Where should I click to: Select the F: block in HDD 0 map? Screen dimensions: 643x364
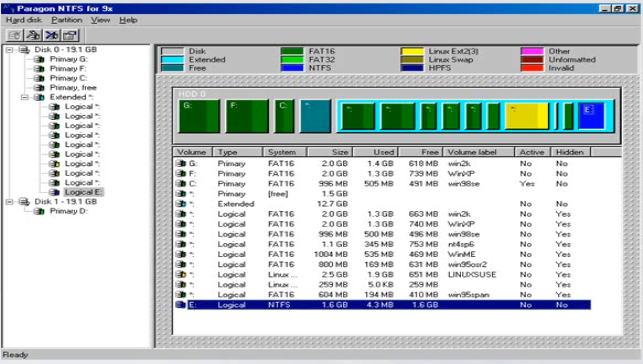[x=247, y=116]
